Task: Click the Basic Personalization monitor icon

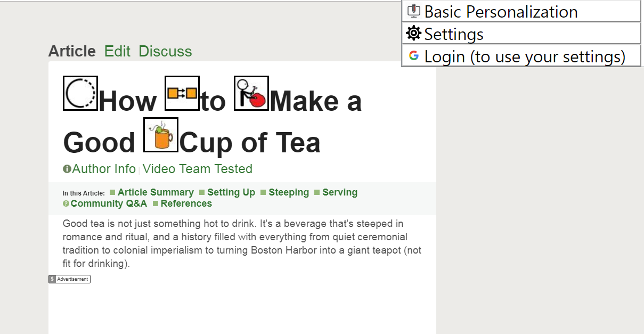Action: [414, 11]
